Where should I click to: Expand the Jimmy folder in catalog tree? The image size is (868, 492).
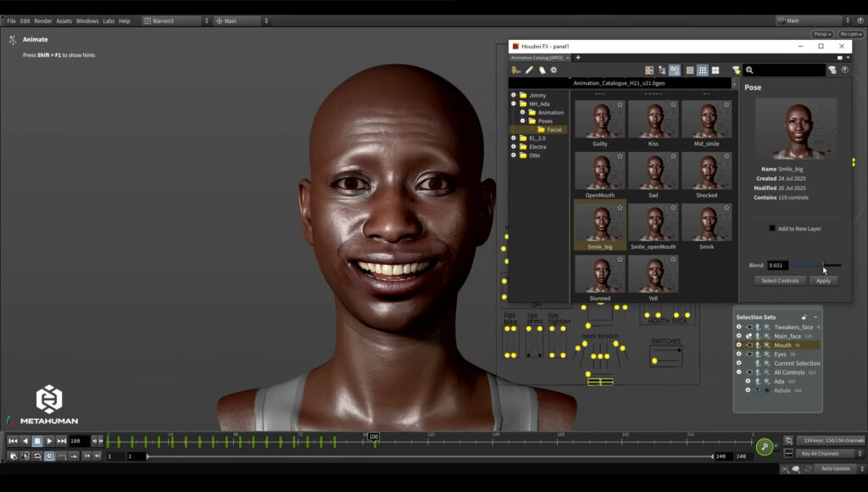pyautogui.click(x=514, y=95)
